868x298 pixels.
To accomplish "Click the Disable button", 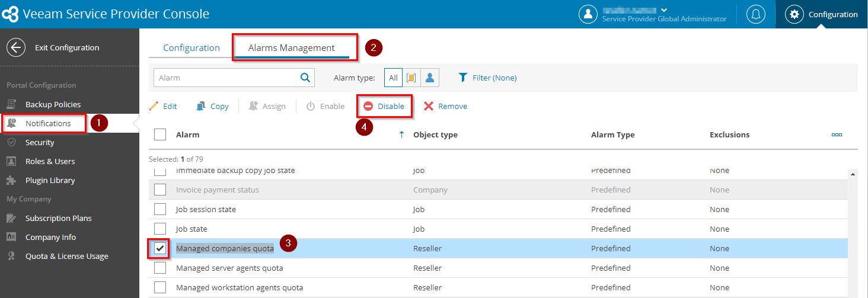I will tap(384, 107).
